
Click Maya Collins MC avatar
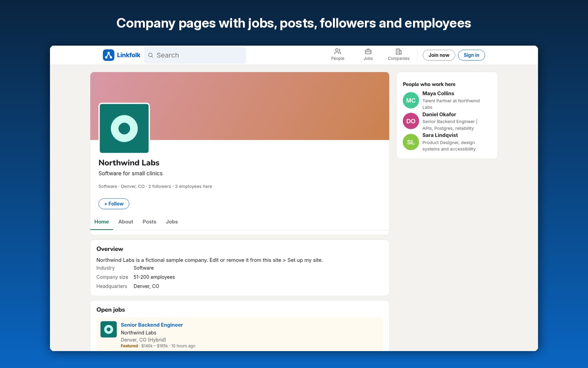411,100
